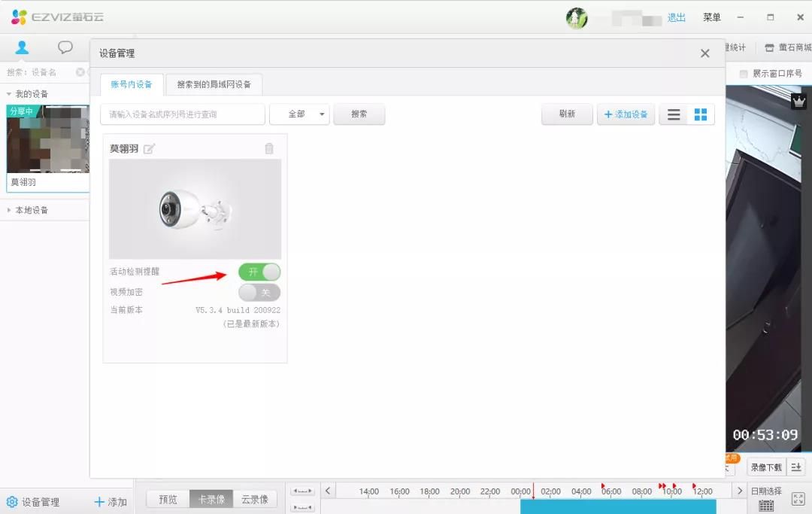Select the contacts person icon in left sidebar
The height and width of the screenshot is (514, 812).
[21, 47]
